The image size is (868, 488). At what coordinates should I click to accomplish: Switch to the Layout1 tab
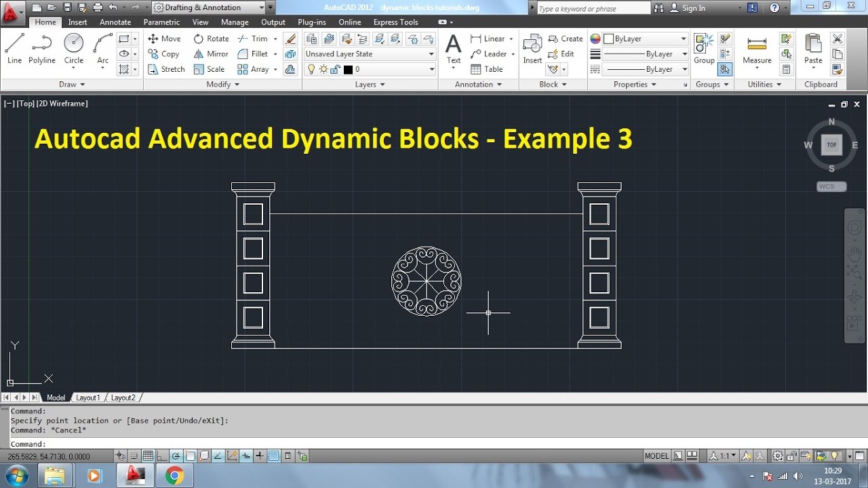tap(88, 398)
